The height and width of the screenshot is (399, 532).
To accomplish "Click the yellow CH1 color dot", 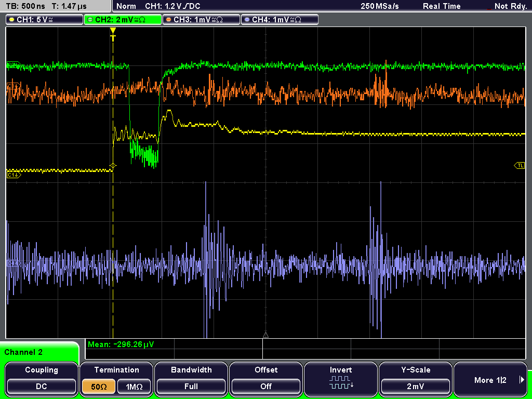I will click(12, 20).
